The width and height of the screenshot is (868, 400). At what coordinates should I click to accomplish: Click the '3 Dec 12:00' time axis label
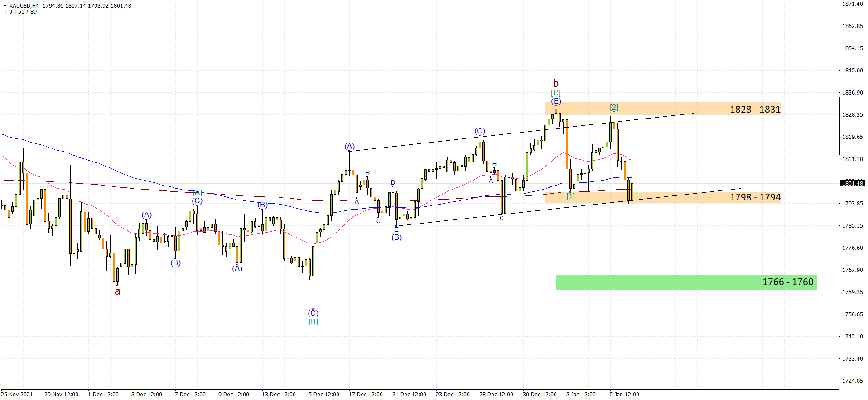coord(147,395)
